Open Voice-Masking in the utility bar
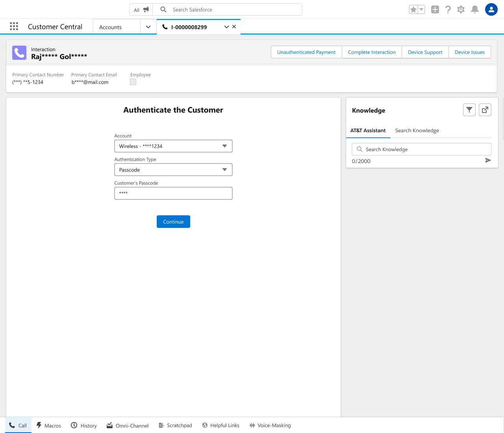Viewport: 504px width, 433px height. (270, 425)
